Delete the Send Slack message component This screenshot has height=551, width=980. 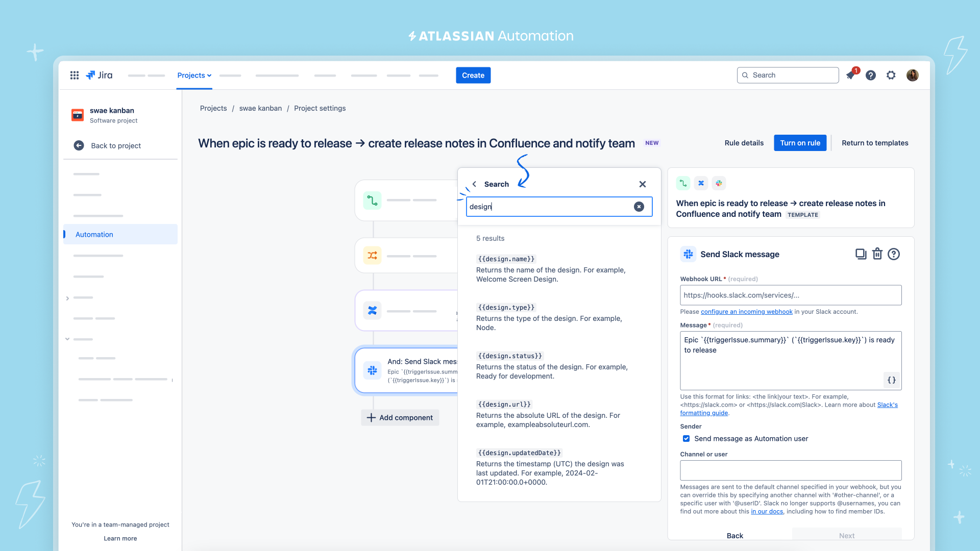tap(877, 254)
